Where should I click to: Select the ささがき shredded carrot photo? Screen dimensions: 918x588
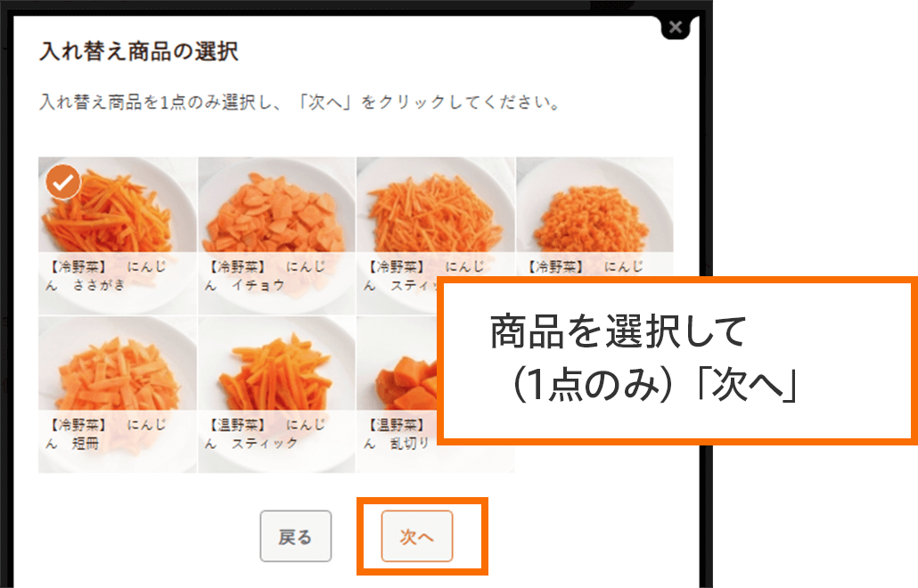[118, 206]
